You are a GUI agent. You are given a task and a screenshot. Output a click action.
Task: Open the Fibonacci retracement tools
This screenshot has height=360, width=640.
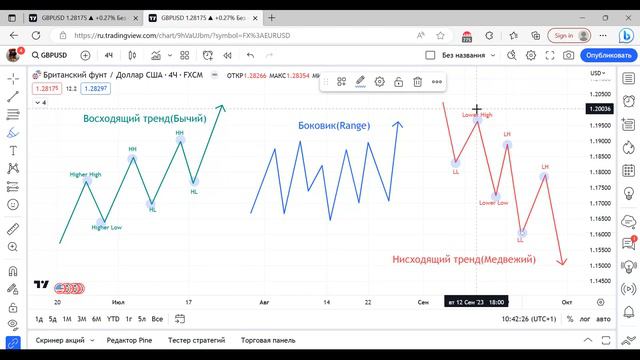13,114
